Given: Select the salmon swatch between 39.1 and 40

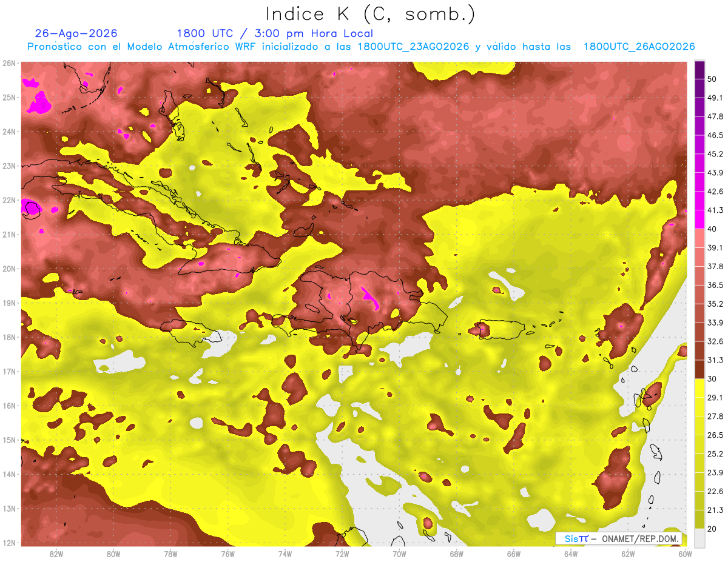Looking at the screenshot, I should tap(700, 238).
